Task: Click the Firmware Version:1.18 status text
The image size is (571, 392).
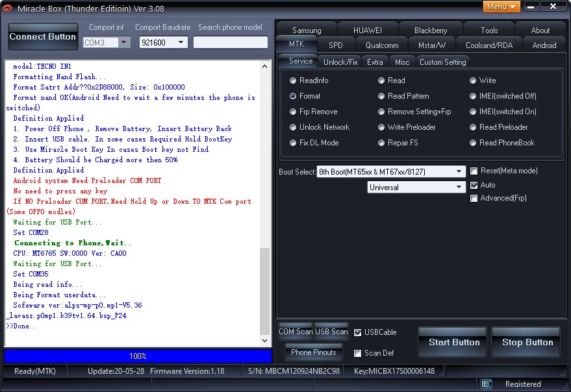Action: [187, 371]
